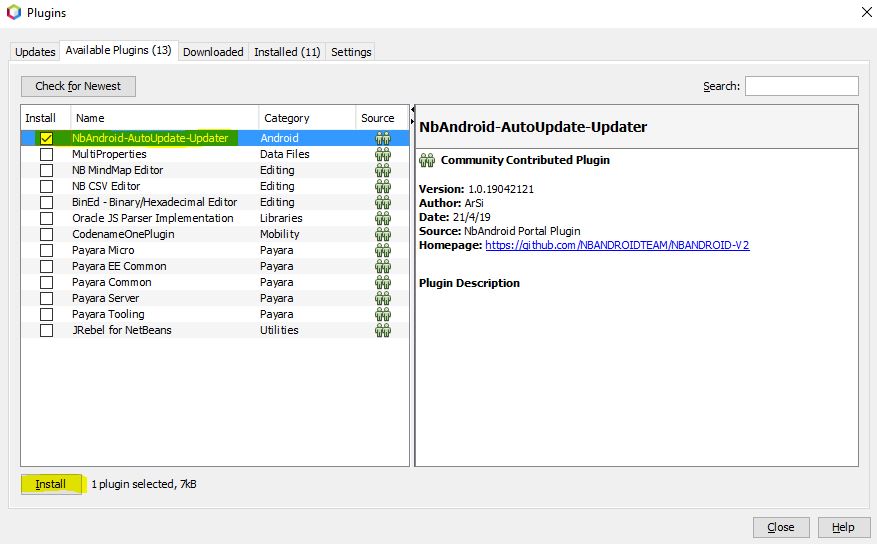Sort plugins by the Name column header

(x=164, y=118)
